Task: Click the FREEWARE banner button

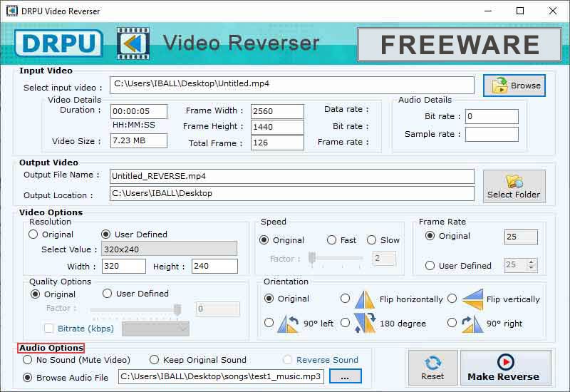Action: click(460, 44)
